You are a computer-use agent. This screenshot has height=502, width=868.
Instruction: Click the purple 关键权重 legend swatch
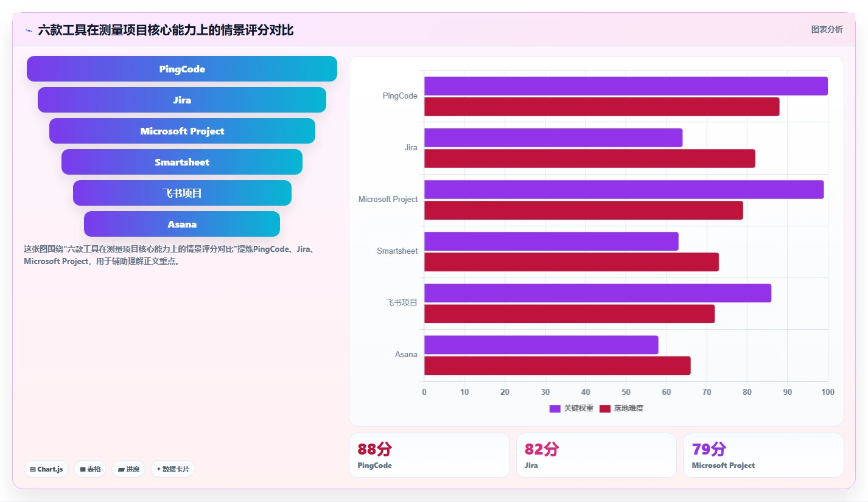[x=555, y=408]
